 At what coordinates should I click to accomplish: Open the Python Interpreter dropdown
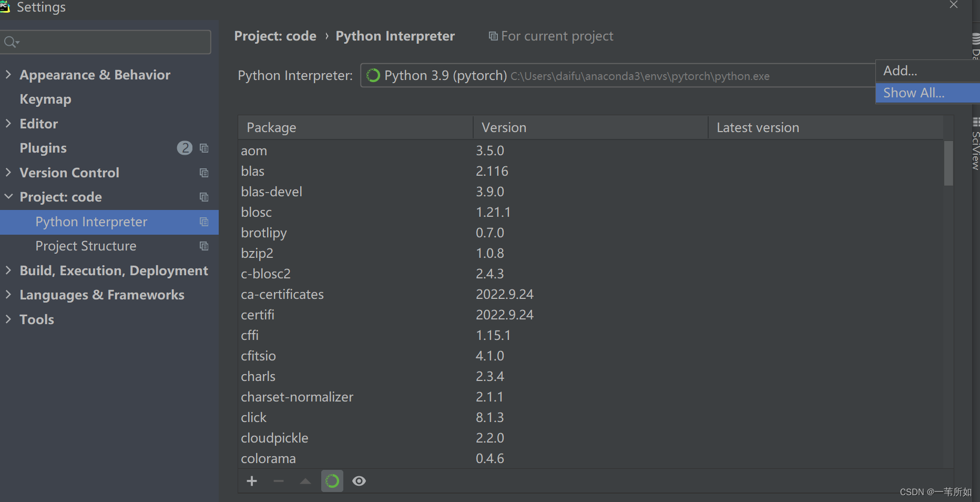[618, 75]
